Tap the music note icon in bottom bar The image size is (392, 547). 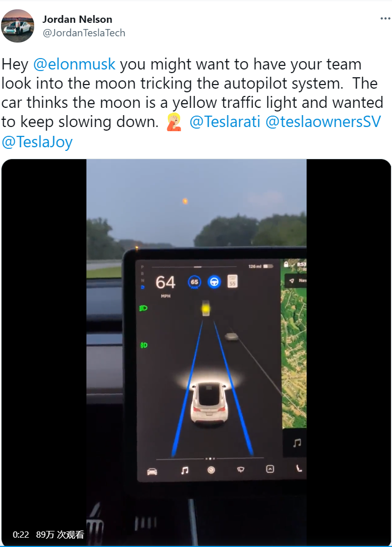(185, 470)
